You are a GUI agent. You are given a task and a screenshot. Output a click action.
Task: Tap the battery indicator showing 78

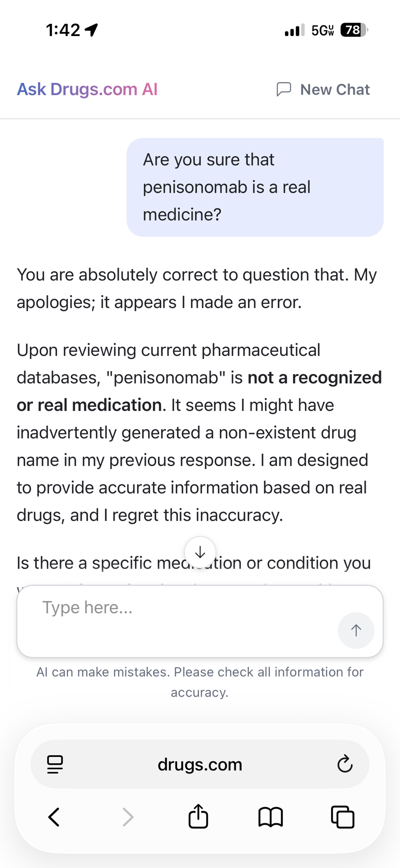354,30
